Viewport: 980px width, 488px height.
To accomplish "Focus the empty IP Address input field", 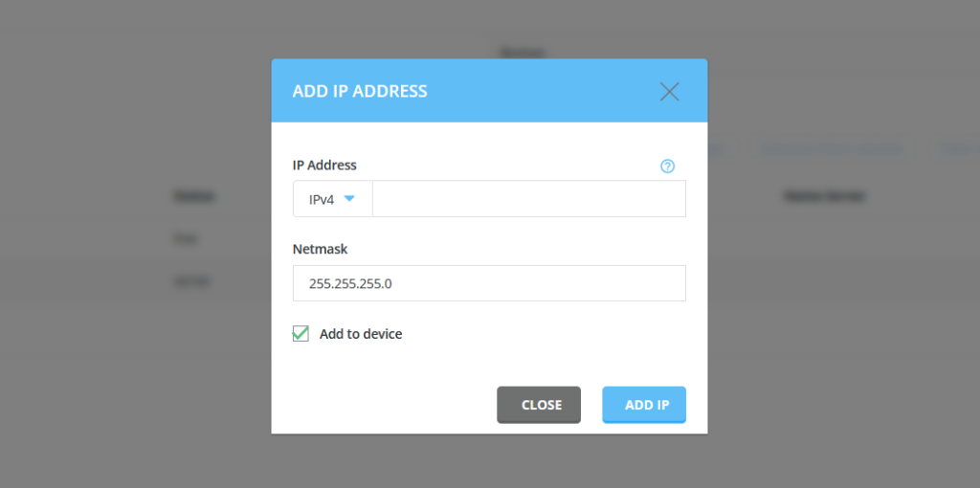I will [528, 199].
